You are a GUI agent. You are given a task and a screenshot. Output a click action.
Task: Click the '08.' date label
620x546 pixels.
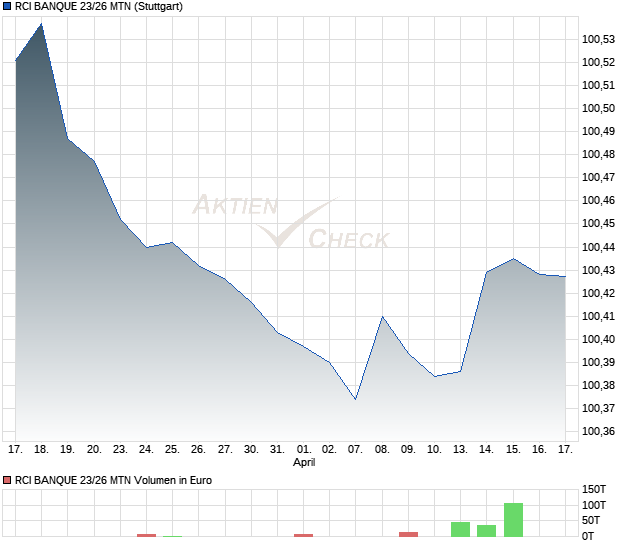click(x=382, y=450)
